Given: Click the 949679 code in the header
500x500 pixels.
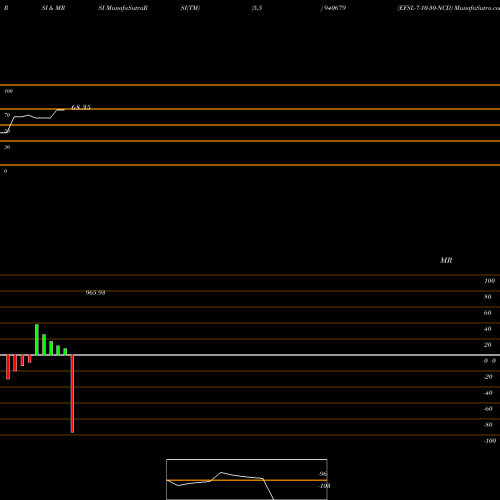Looking at the screenshot, I should coord(335,8).
